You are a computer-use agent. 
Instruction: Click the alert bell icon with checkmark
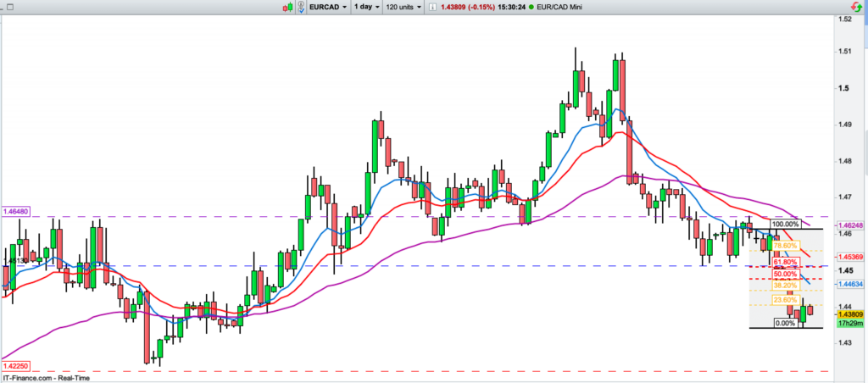tap(303, 7)
